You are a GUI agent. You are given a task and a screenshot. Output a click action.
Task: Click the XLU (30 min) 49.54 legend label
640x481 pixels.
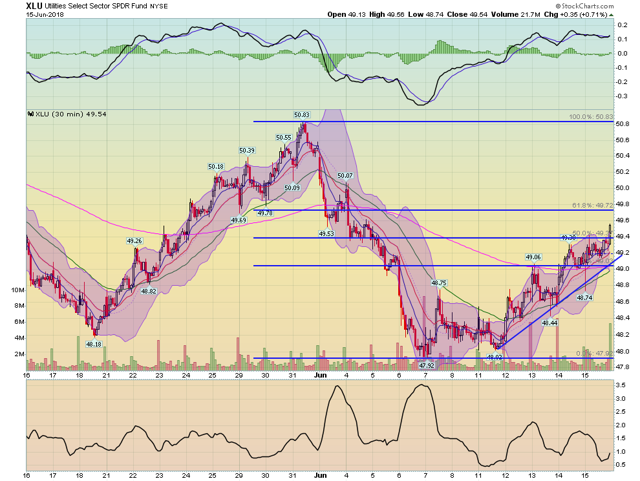click(71, 114)
